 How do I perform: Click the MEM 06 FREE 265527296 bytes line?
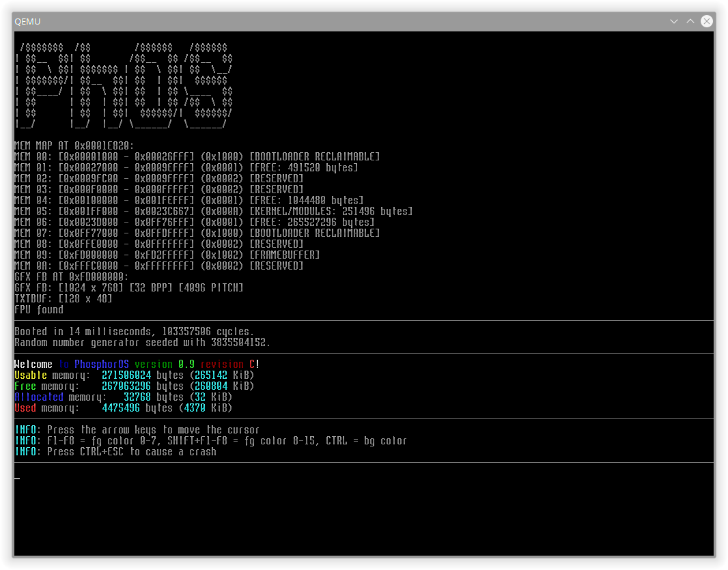tap(195, 222)
